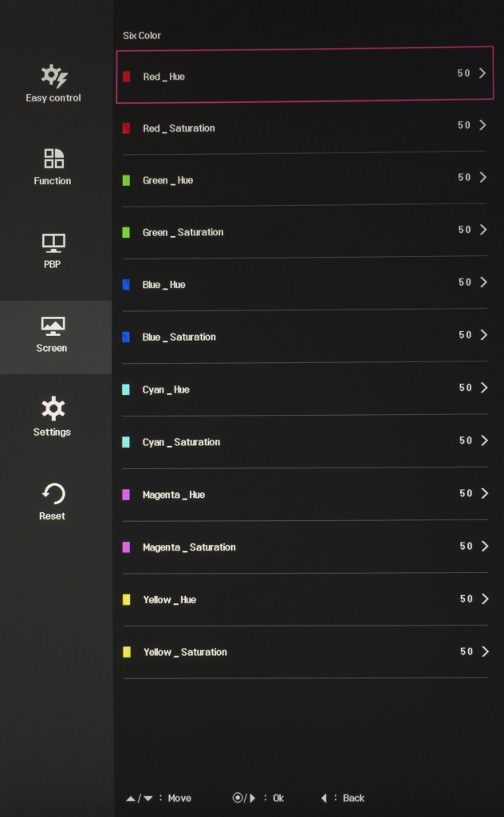Expand the Red _ Hue chevron
This screenshot has width=504, height=817.
click(482, 73)
